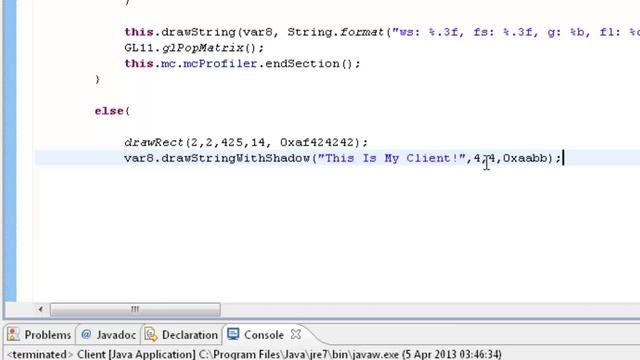Viewport: 640px width, 360px height.
Task: Click the Declaration tab icon
Action: pyautogui.click(x=151, y=335)
